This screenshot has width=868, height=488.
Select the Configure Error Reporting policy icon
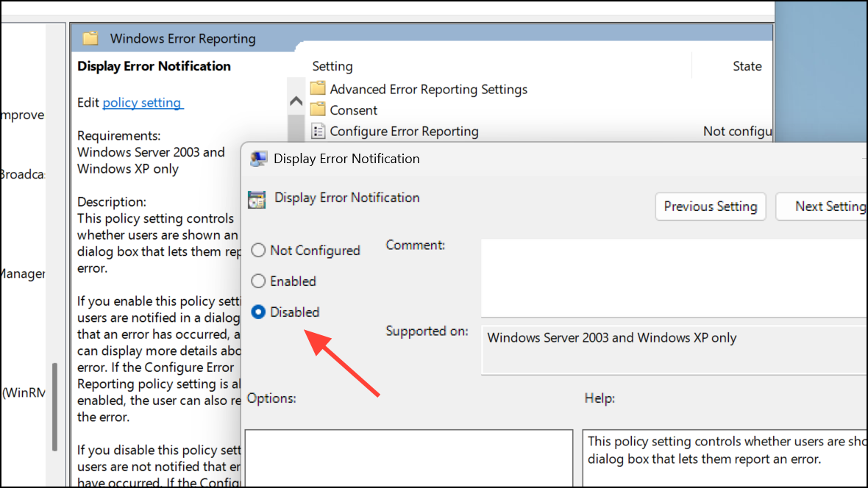pyautogui.click(x=318, y=132)
